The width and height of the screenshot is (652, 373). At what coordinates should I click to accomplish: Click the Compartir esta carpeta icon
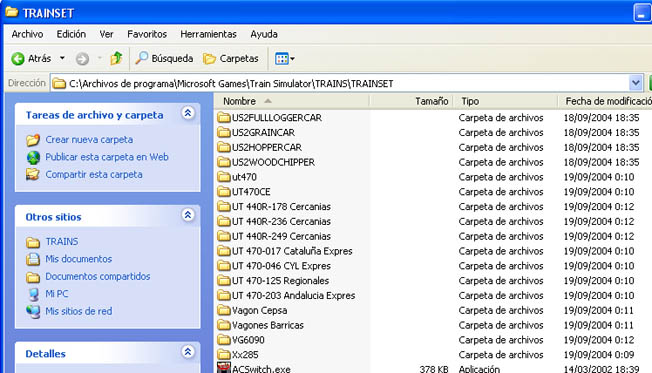click(33, 174)
